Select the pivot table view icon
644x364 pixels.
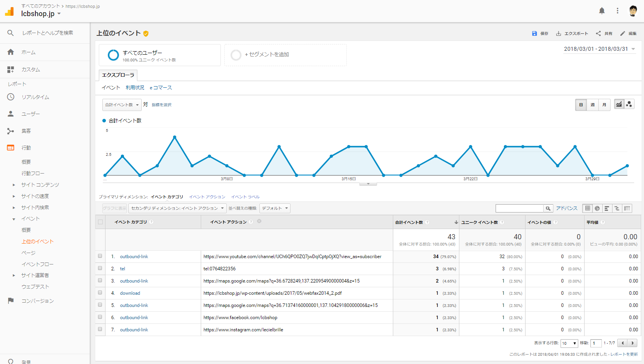(627, 208)
